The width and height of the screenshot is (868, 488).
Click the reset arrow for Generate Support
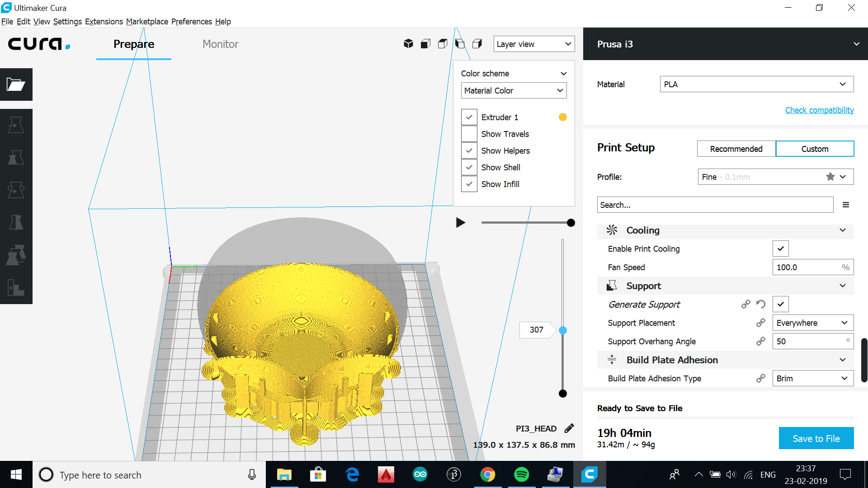pos(761,304)
